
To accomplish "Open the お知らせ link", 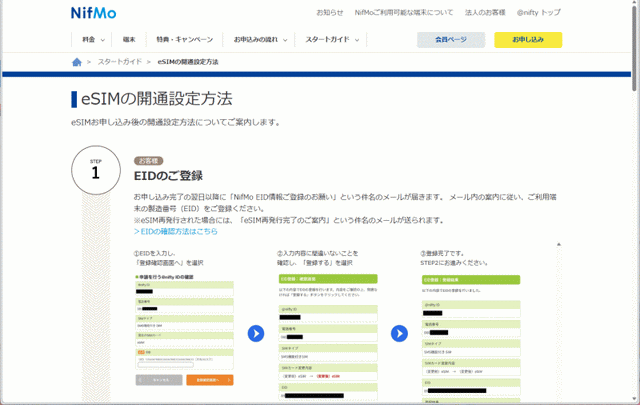I will click(330, 13).
